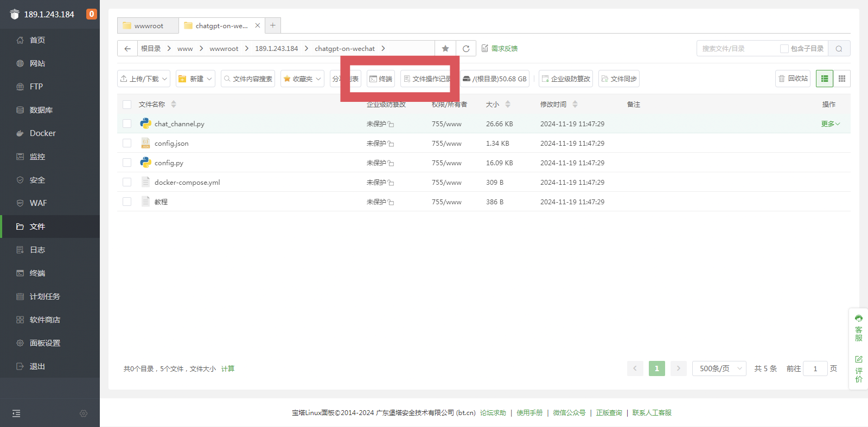The width and height of the screenshot is (868, 427).
Task: Open 新建 dropdown
Action: [195, 79]
